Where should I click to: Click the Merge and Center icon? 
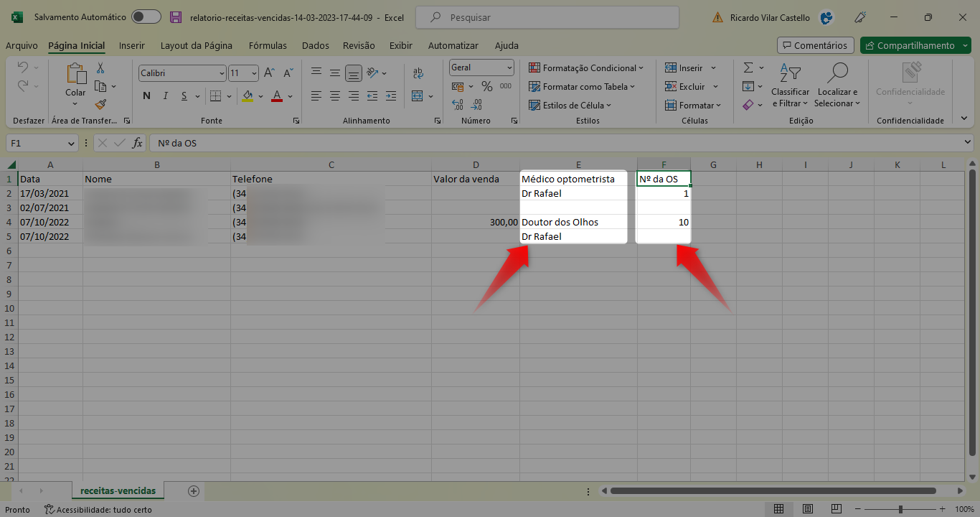coord(418,96)
